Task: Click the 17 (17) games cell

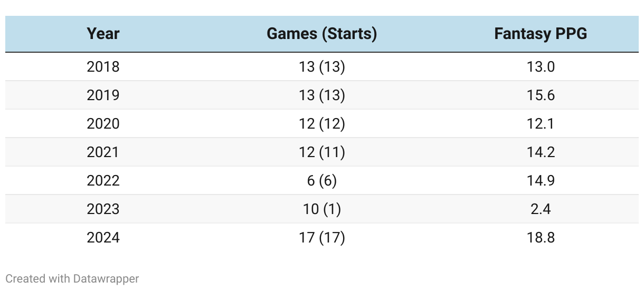Action: tap(321, 238)
